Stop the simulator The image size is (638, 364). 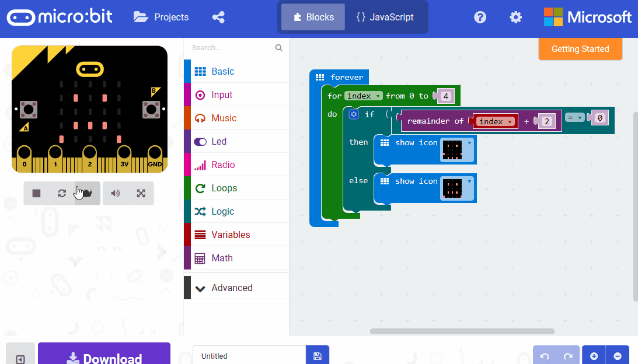tap(36, 193)
